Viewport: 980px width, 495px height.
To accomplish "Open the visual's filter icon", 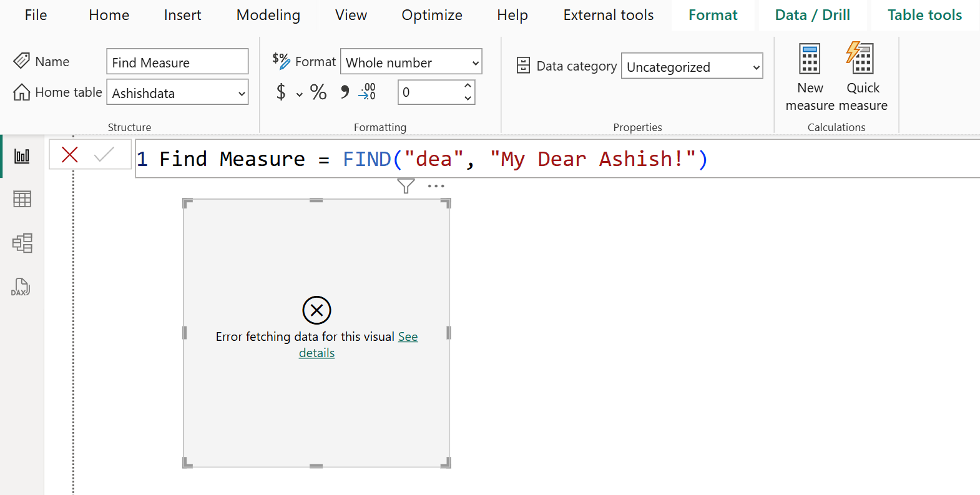I will (406, 186).
